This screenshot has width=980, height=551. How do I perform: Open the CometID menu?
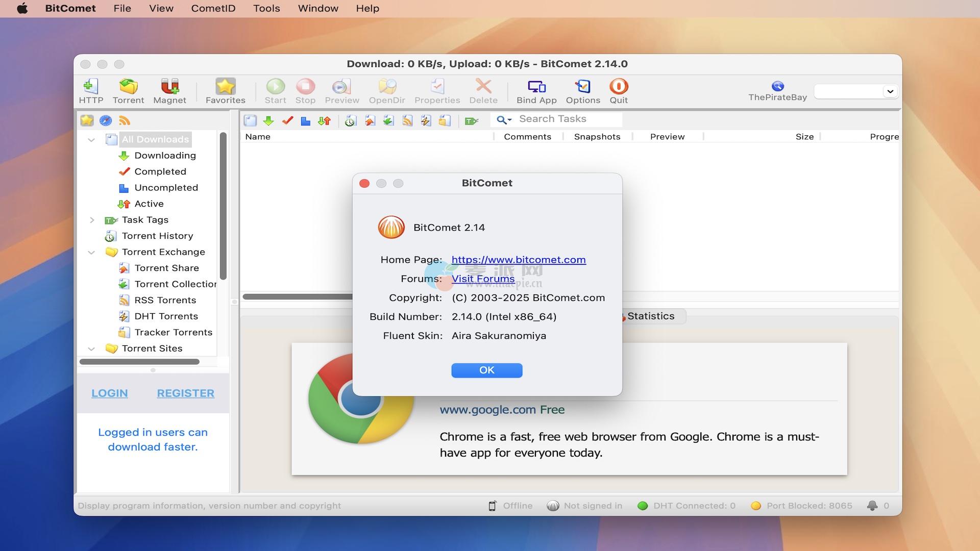click(x=213, y=8)
